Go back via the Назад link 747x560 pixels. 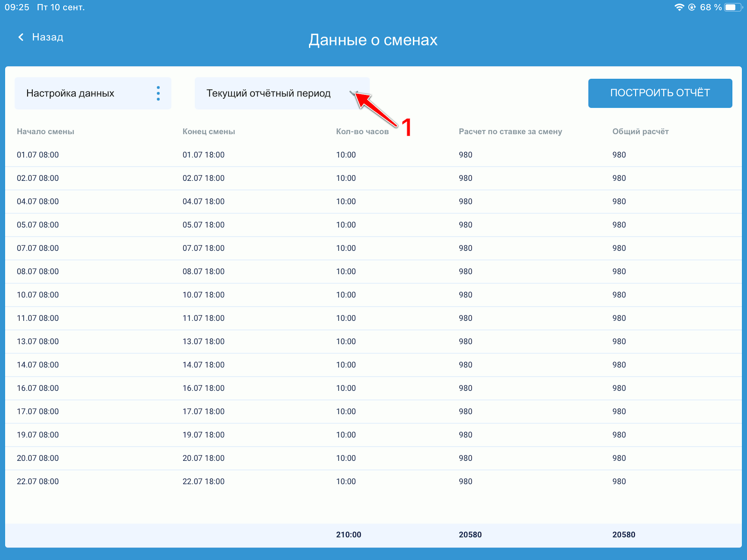47,37
